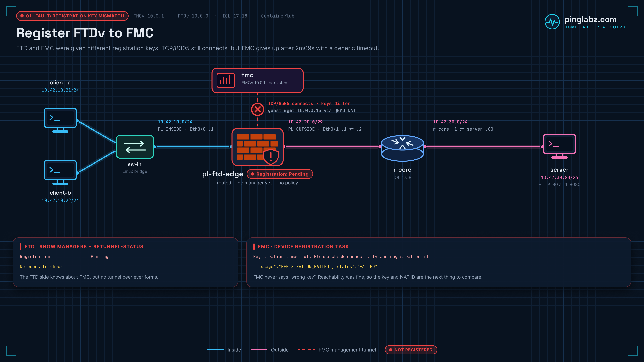Select the pink server monitor icon

559,146
